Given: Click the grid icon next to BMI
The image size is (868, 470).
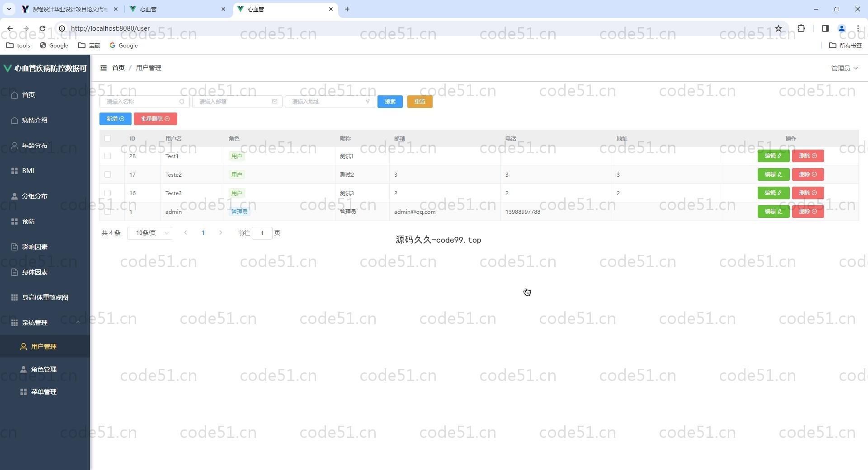Looking at the screenshot, I should (x=14, y=171).
